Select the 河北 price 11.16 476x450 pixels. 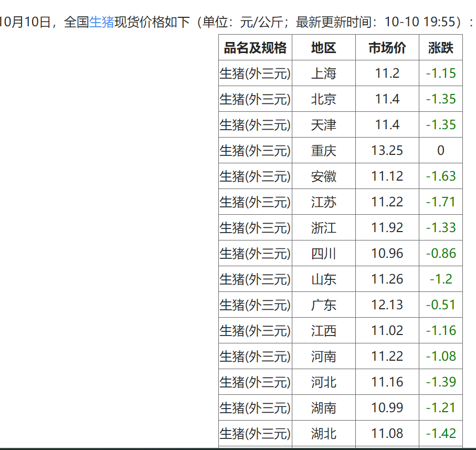coord(387,382)
